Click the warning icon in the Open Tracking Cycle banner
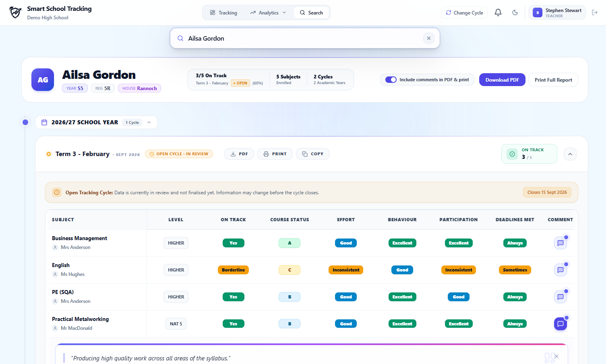This screenshot has width=606, height=364. (57, 192)
